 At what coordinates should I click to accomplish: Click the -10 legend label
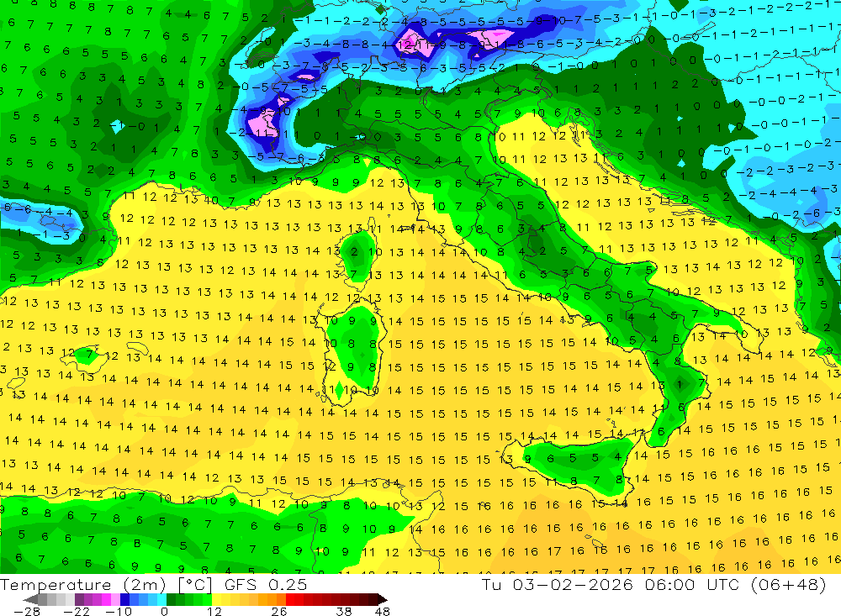(119, 612)
